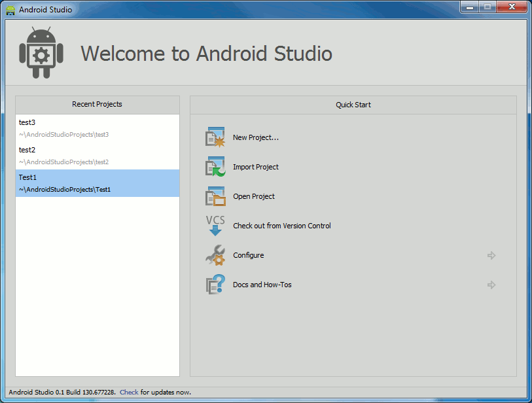Choose the Open Project label
The height and width of the screenshot is (403, 532).
coord(254,196)
